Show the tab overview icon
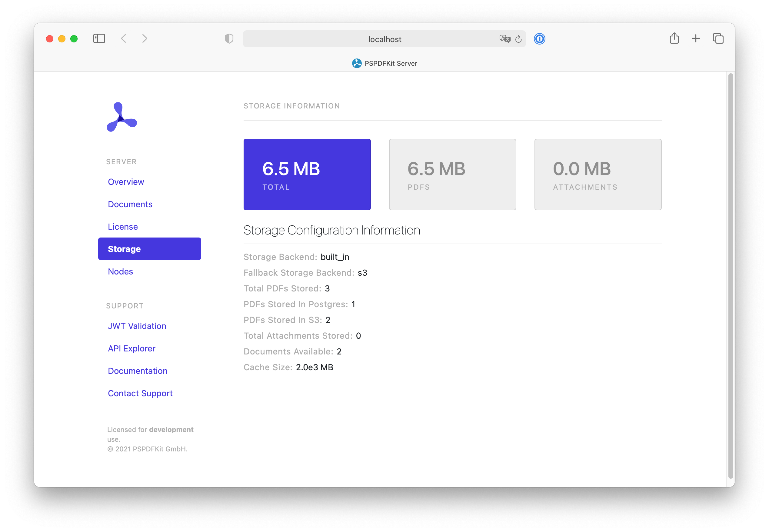 [x=718, y=39]
